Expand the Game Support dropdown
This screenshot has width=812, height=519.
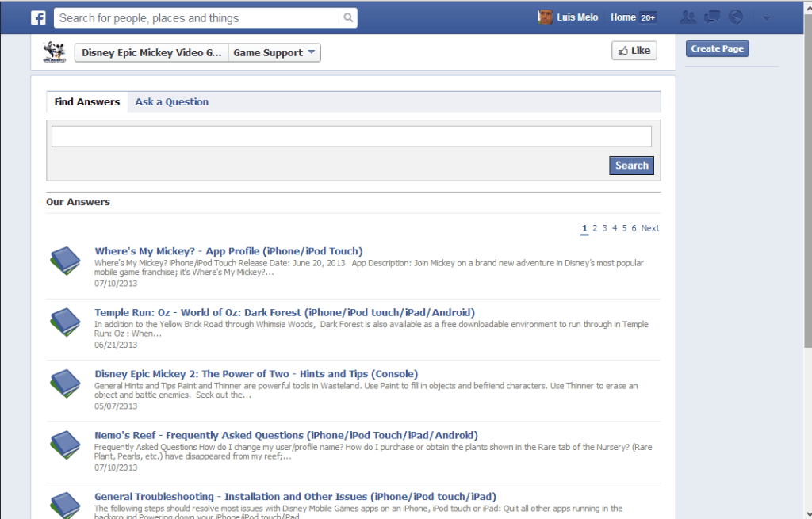coord(275,53)
